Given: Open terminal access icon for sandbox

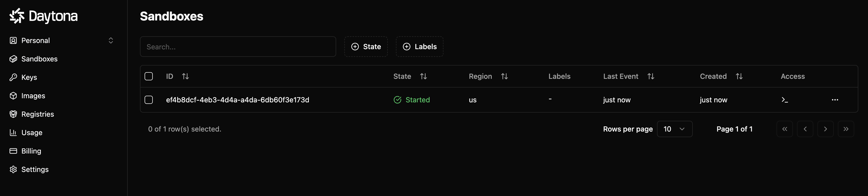Looking at the screenshot, I should 784,100.
